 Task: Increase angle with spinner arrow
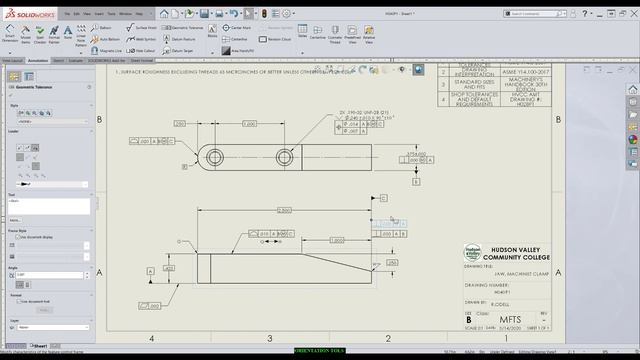pyautogui.click(x=87, y=273)
